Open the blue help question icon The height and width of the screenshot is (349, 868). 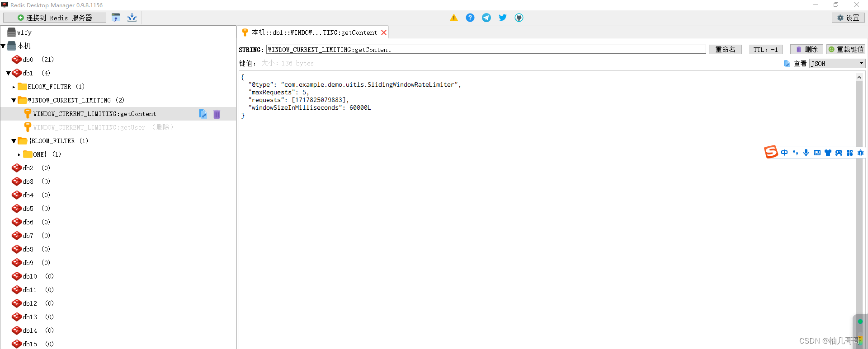[470, 18]
